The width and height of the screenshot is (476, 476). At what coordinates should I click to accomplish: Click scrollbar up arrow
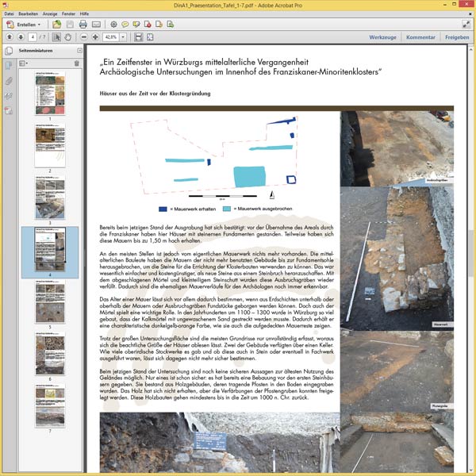470,48
